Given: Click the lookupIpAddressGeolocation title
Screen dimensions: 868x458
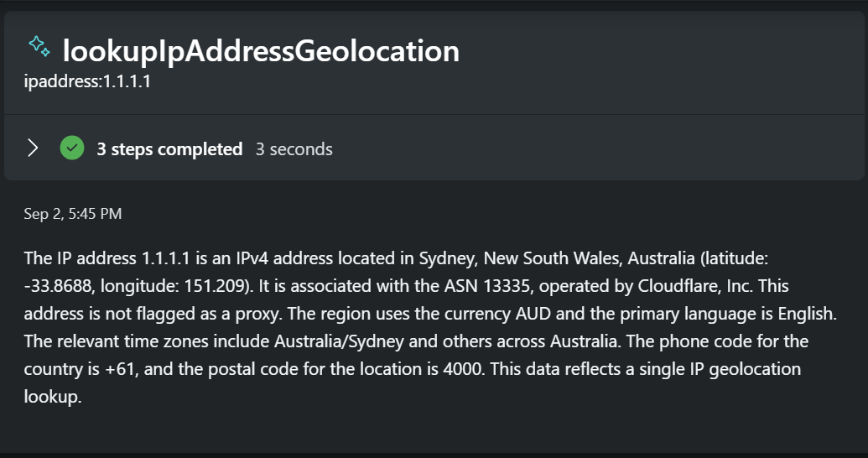Looking at the screenshot, I should point(261,51).
